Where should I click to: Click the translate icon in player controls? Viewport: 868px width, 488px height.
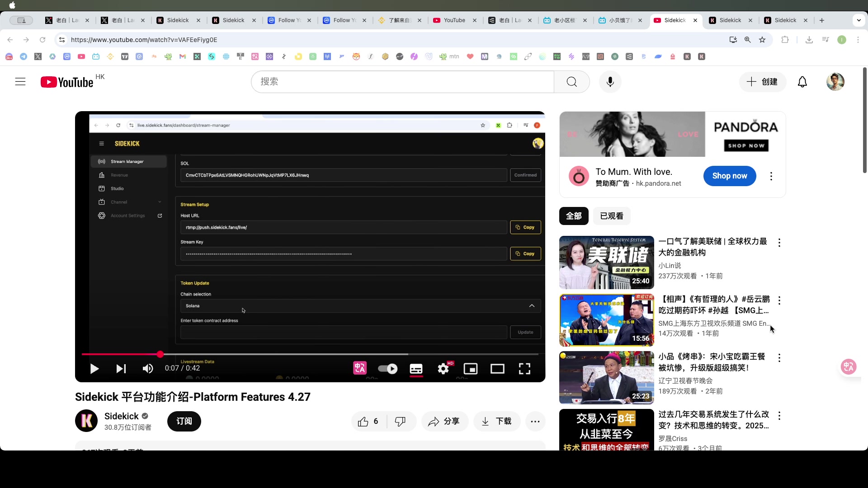(360, 368)
